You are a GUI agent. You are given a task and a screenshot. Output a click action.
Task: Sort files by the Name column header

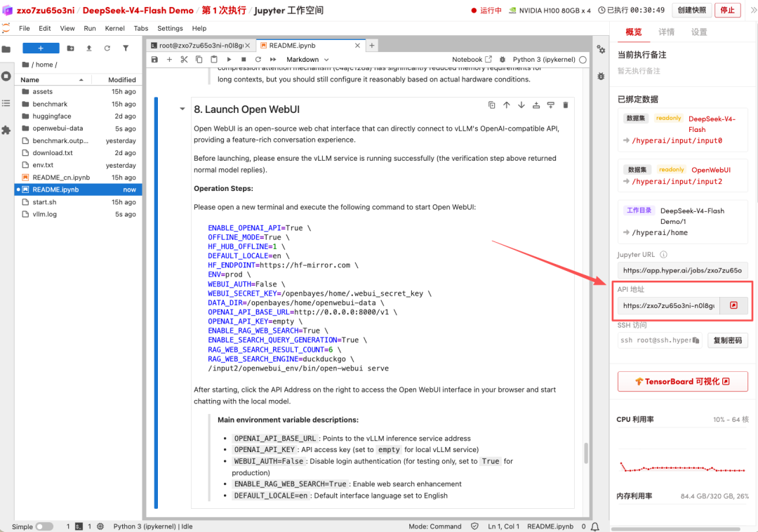52,80
